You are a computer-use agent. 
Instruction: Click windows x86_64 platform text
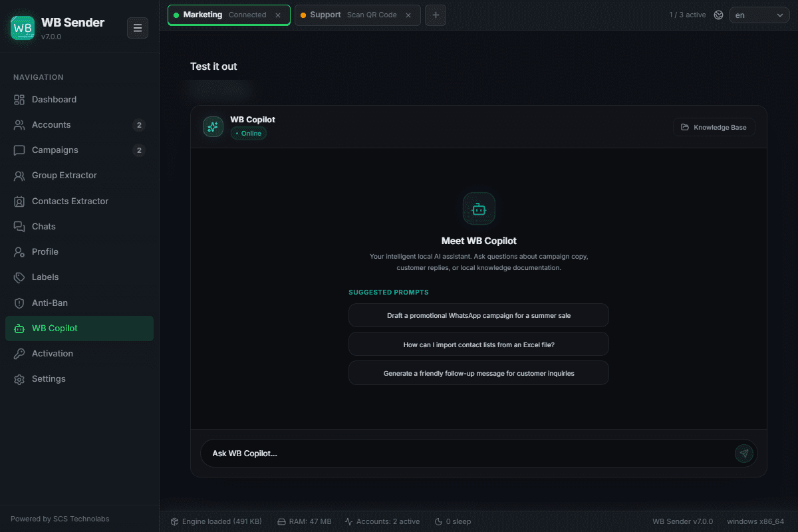tap(755, 521)
